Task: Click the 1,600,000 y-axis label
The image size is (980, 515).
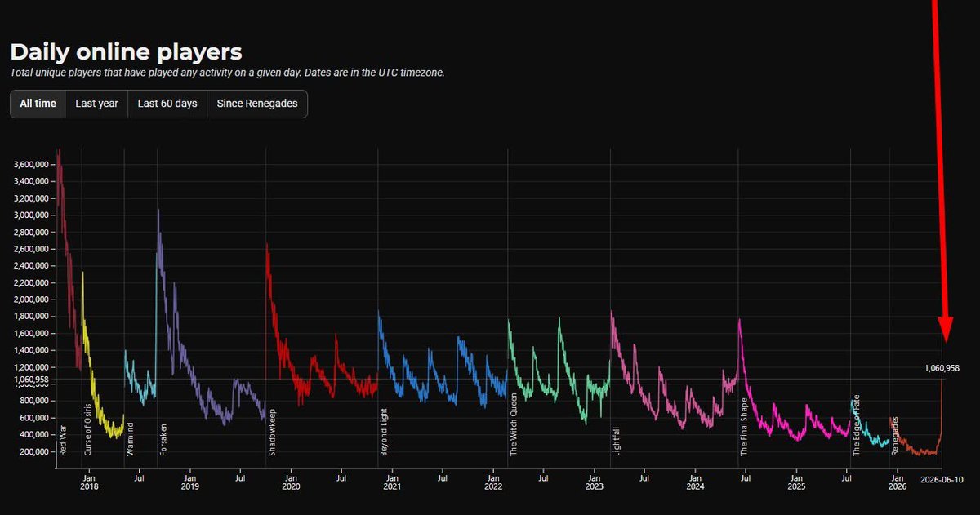Action: (x=32, y=333)
